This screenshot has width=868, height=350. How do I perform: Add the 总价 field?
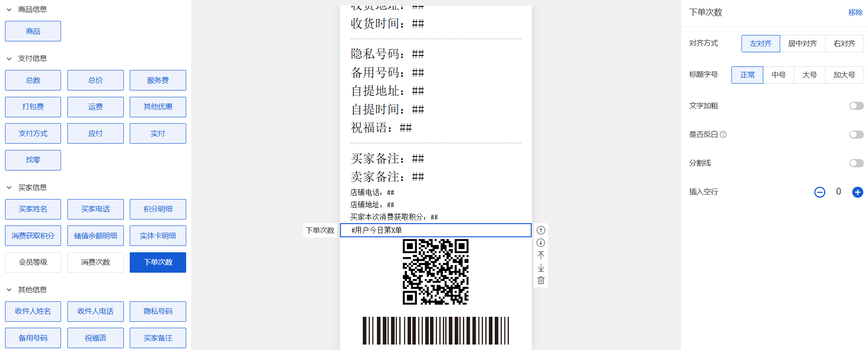click(x=95, y=80)
